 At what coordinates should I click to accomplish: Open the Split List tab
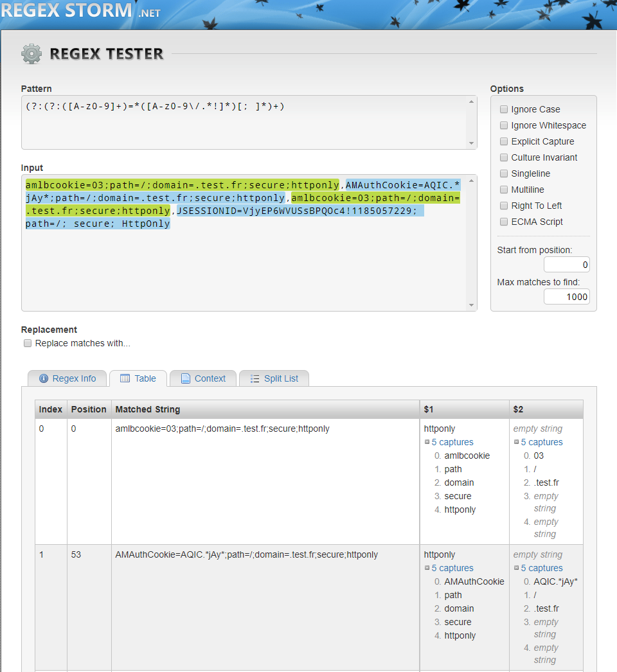coord(274,378)
